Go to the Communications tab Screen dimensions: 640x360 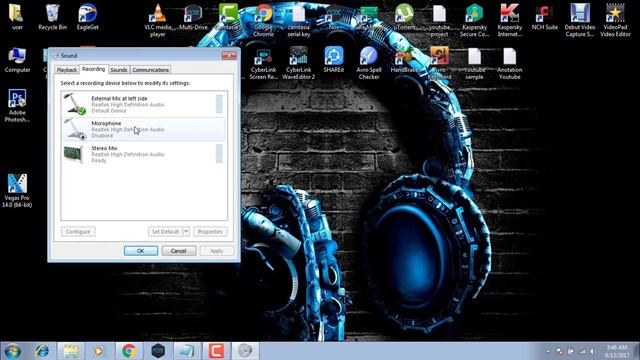[151, 70]
